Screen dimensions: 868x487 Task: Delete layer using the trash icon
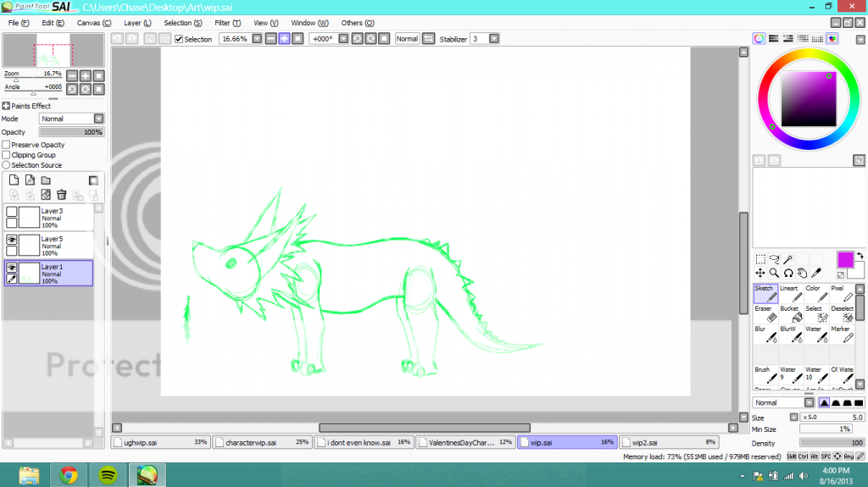pos(62,195)
